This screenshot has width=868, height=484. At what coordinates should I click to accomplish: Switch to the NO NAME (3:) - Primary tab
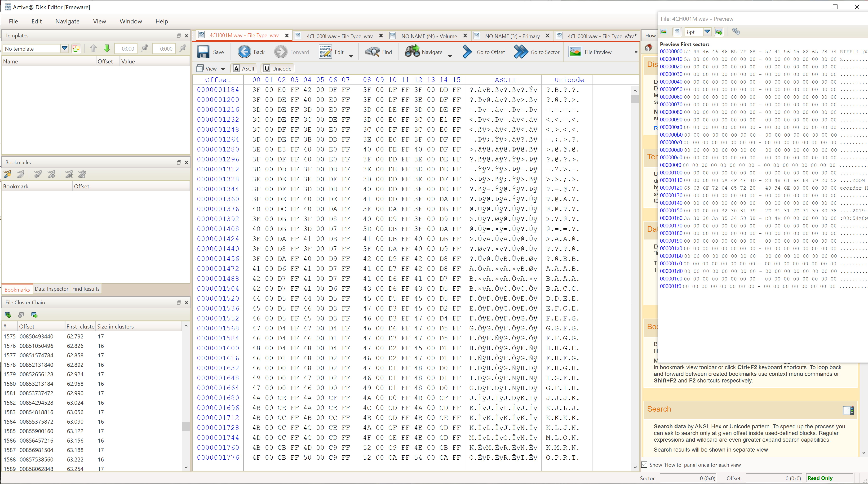coord(512,36)
